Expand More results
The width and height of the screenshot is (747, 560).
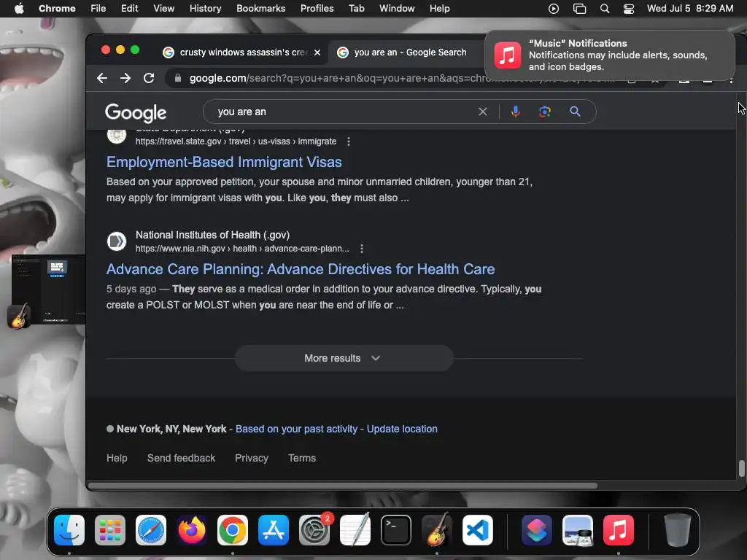pyautogui.click(x=344, y=358)
